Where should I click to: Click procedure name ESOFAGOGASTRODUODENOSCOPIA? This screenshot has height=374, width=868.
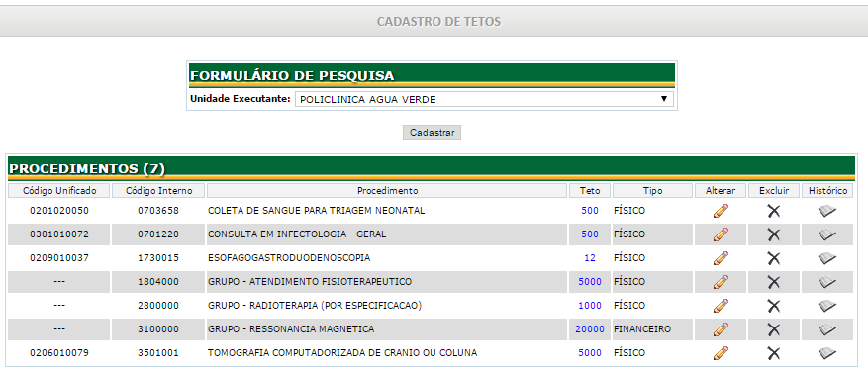point(289,258)
